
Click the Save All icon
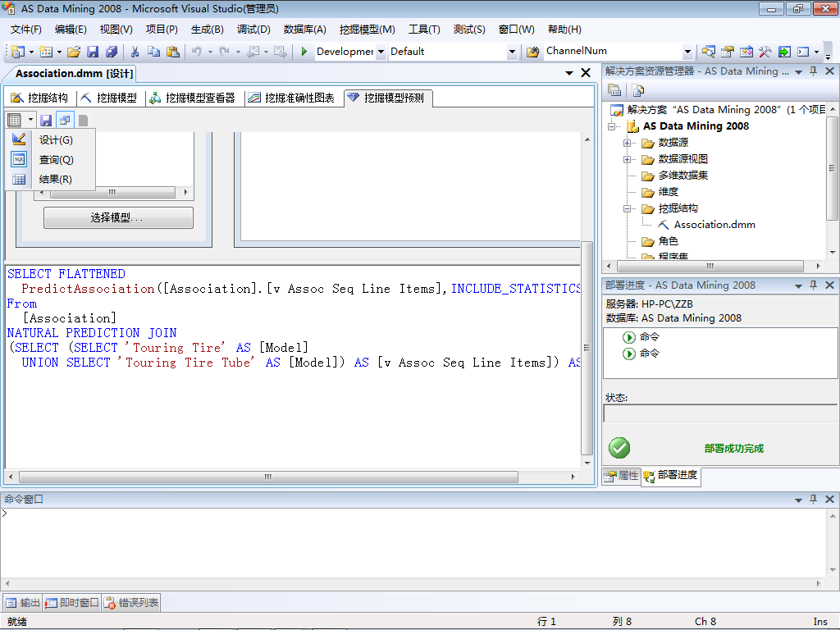point(112,52)
